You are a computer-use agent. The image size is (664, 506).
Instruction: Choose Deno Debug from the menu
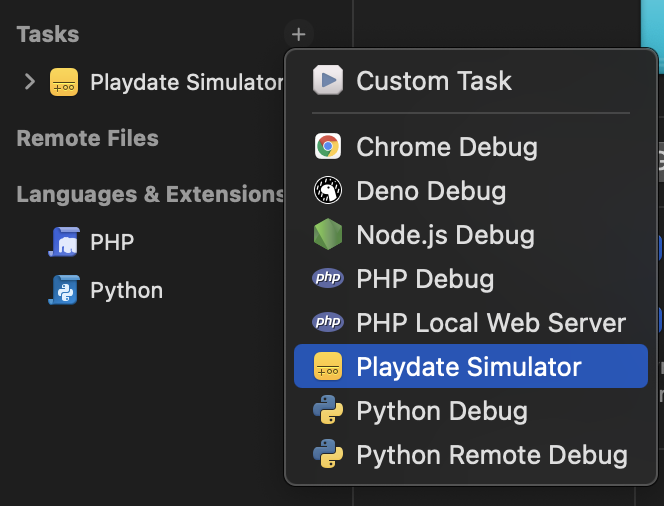click(471, 191)
